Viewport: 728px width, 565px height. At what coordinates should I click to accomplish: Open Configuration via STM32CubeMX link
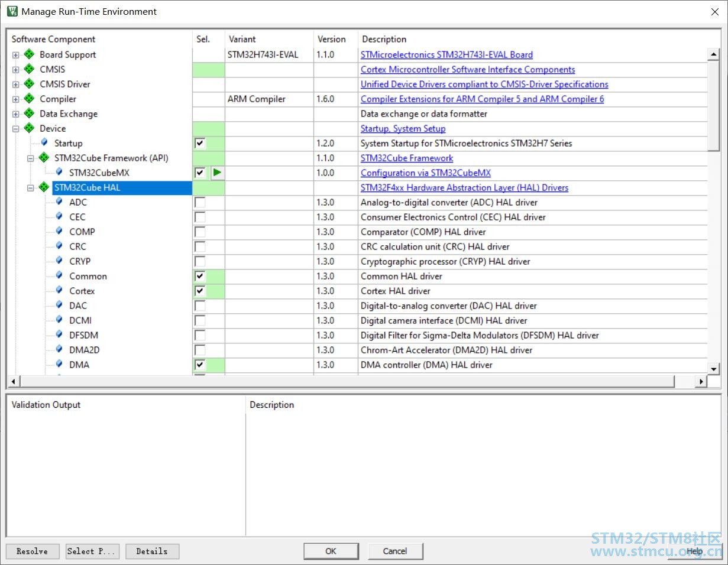(426, 173)
